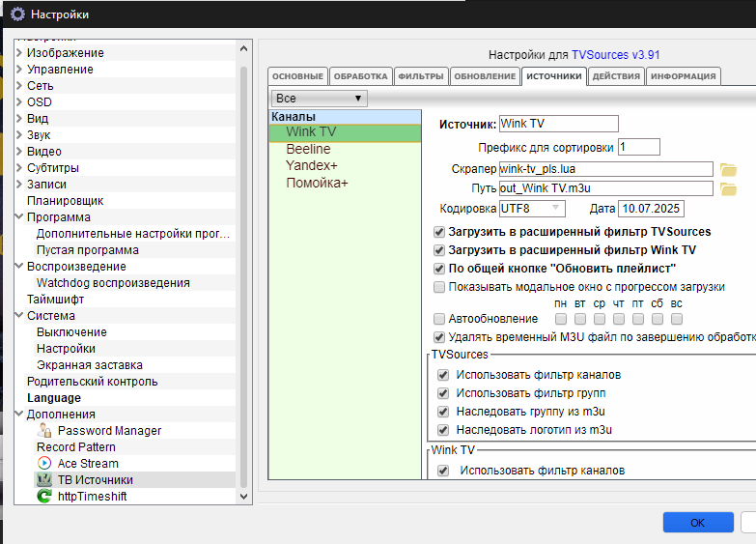
Task: Open Родительский контроль settings
Action: click(x=92, y=382)
